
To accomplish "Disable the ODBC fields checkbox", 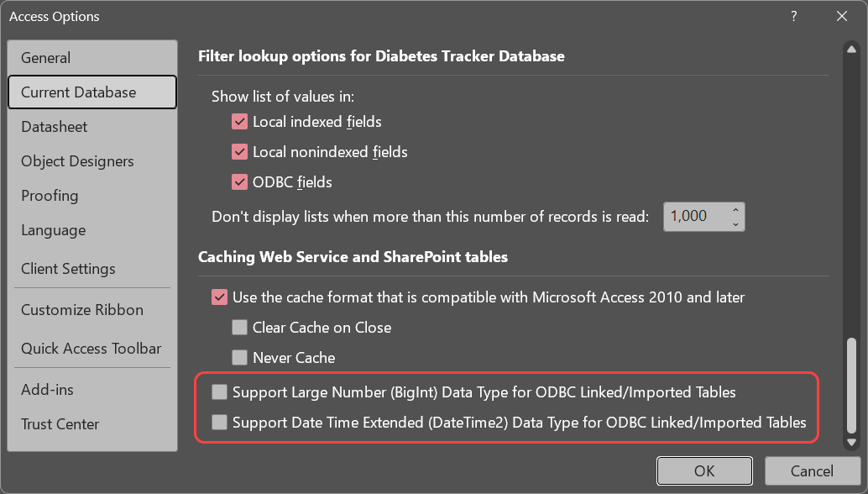I will [x=240, y=181].
